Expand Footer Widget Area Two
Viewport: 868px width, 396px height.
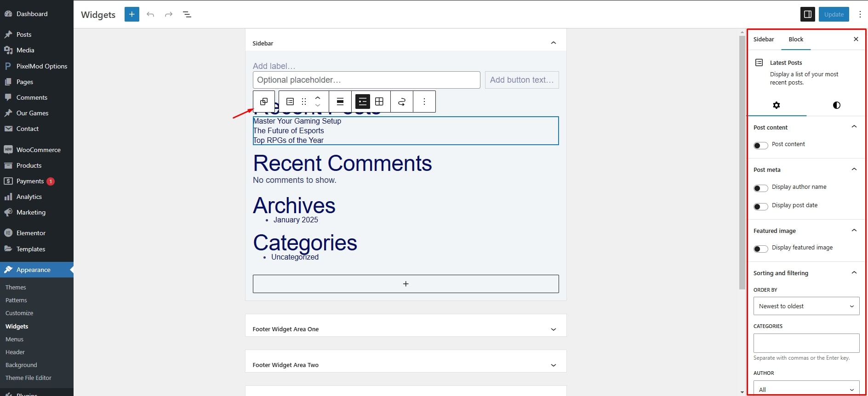554,365
